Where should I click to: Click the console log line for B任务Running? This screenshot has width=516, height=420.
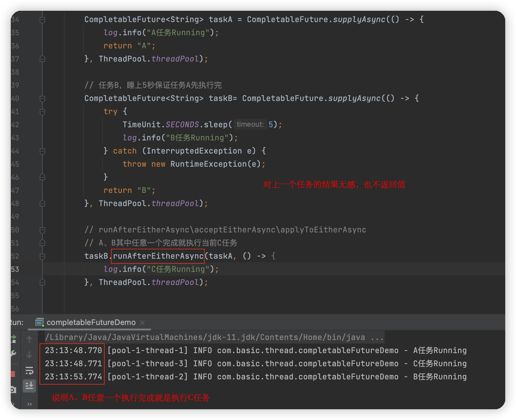point(256,377)
